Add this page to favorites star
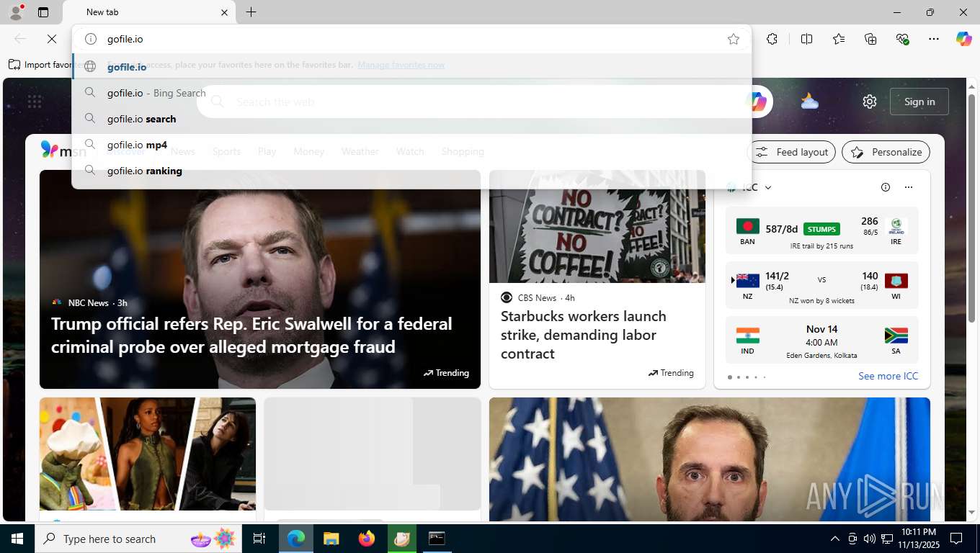980x553 pixels. [x=734, y=39]
